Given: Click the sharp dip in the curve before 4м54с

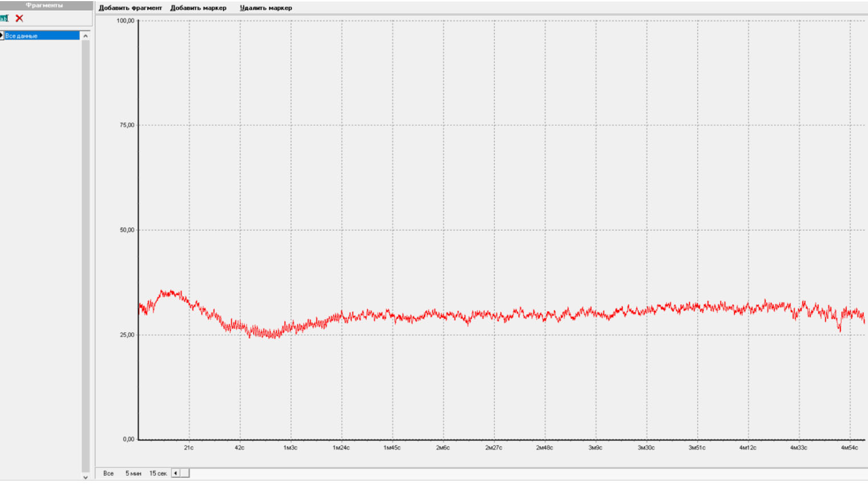Looking at the screenshot, I should (x=839, y=329).
